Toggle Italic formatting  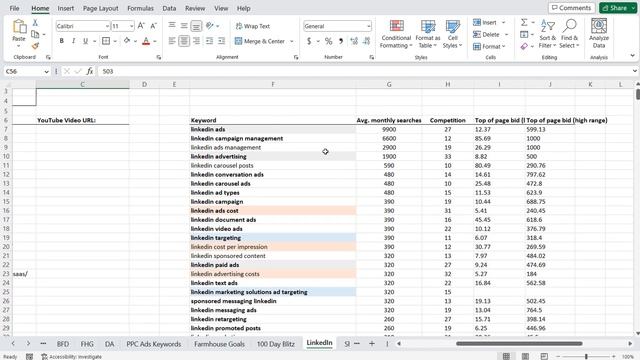[x=73, y=41]
